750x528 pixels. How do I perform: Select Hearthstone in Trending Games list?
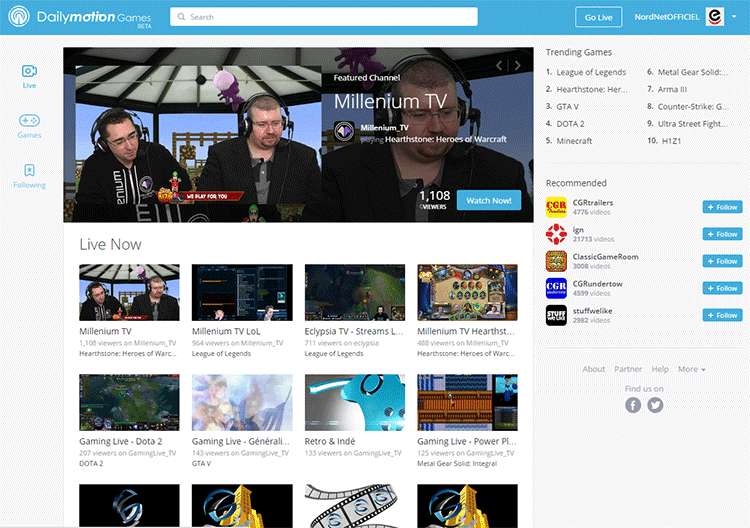tap(592, 89)
